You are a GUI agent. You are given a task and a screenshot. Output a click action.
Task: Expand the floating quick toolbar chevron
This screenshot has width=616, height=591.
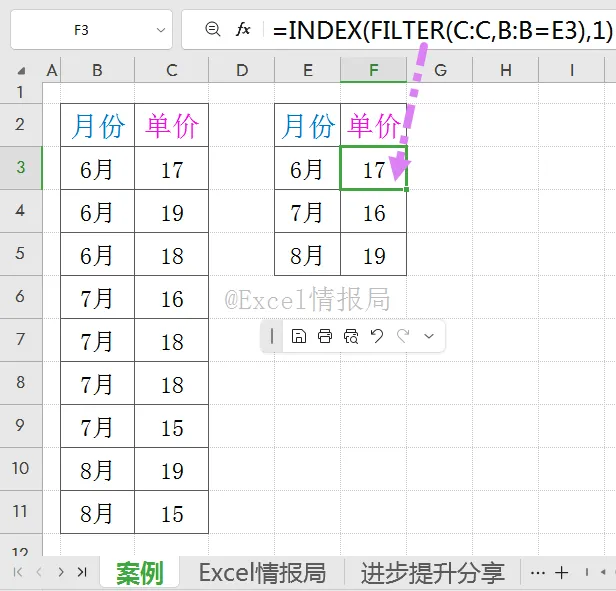click(x=429, y=336)
